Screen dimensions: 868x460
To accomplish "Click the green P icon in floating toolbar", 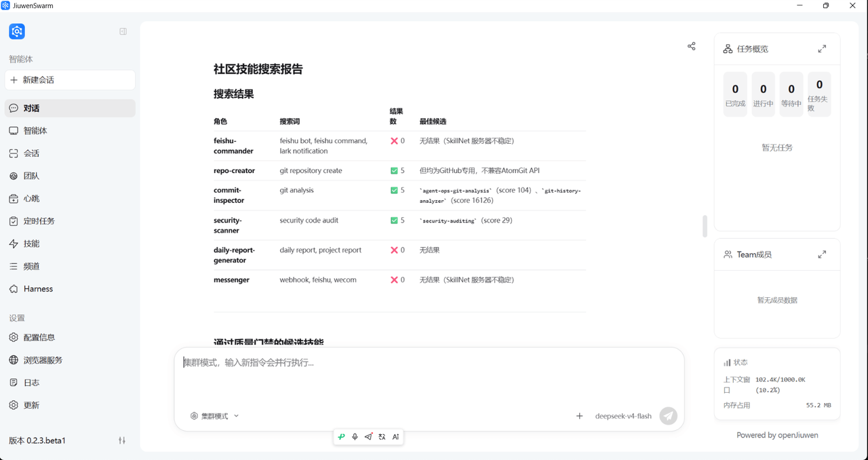I will [342, 437].
